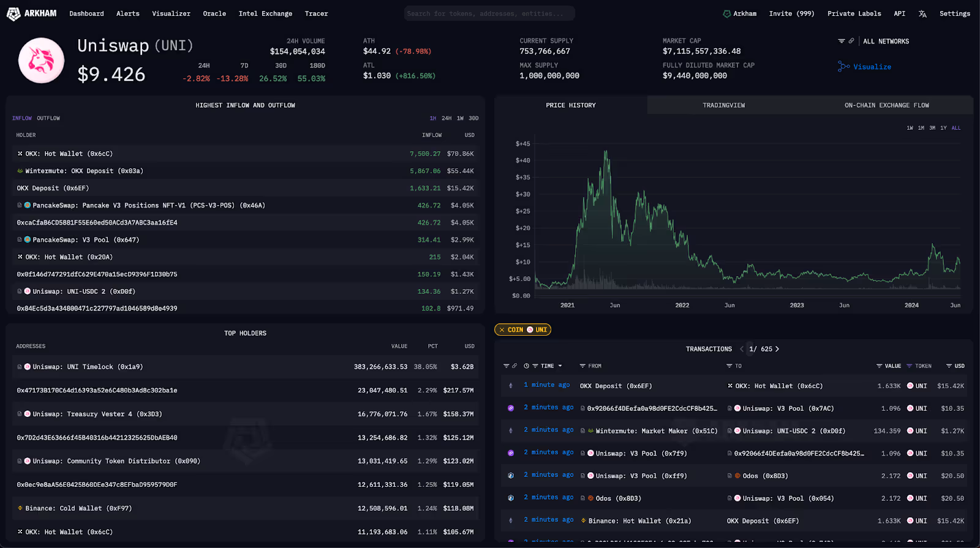
Task: Click the Odos logo in the Odos (0x8D3) TO cell
Action: (738, 475)
